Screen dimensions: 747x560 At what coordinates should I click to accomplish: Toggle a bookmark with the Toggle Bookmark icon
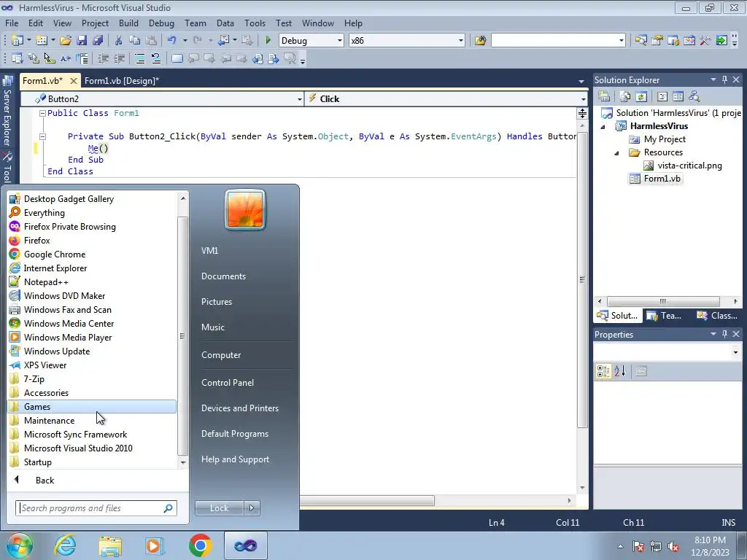[177, 58]
